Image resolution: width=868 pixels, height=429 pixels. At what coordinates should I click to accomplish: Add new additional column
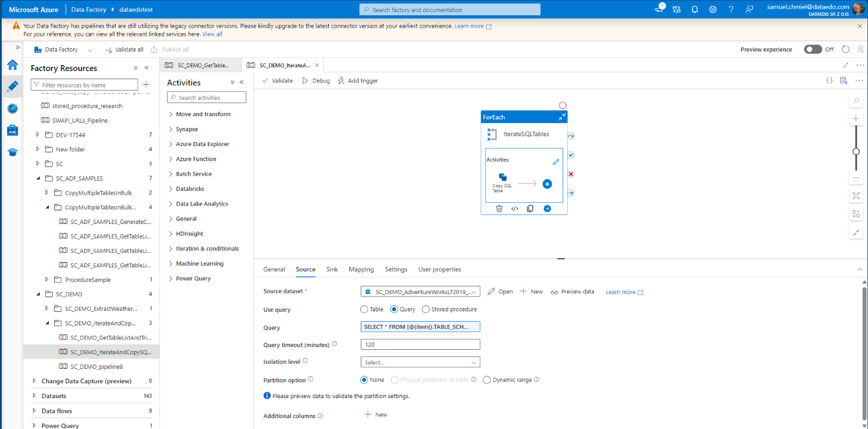pyautogui.click(x=376, y=415)
